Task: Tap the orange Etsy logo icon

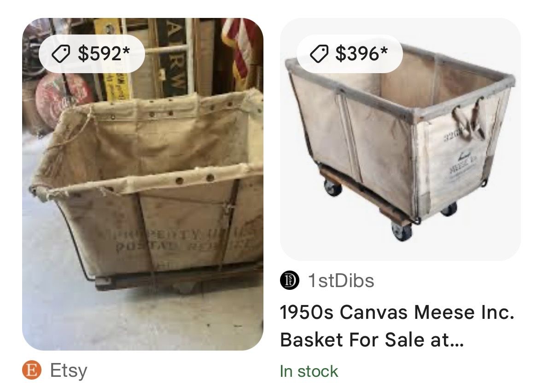Action: (x=31, y=370)
